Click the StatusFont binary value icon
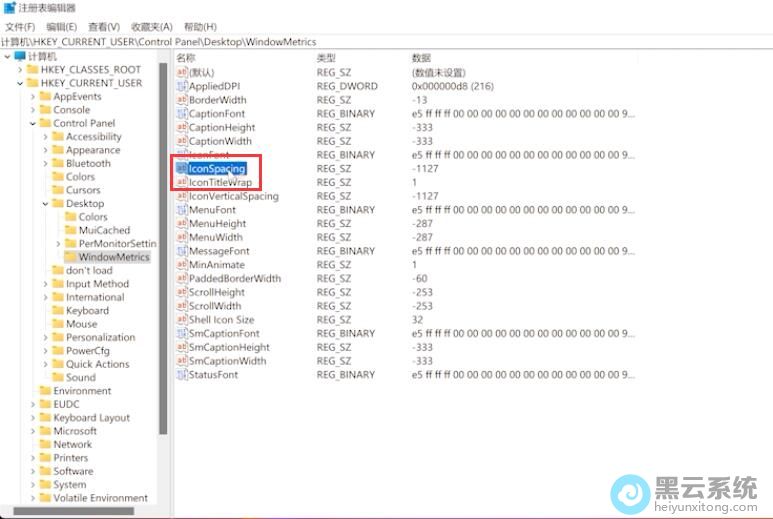 pos(182,375)
